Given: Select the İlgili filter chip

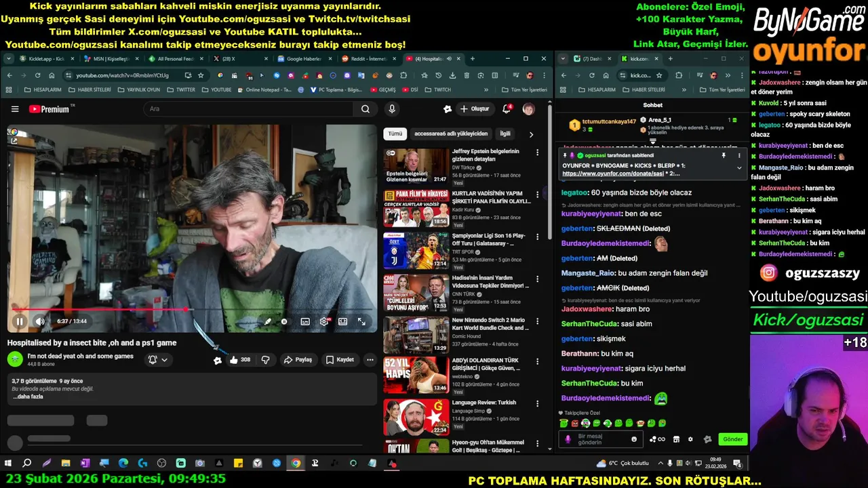Looking at the screenshot, I should point(505,134).
